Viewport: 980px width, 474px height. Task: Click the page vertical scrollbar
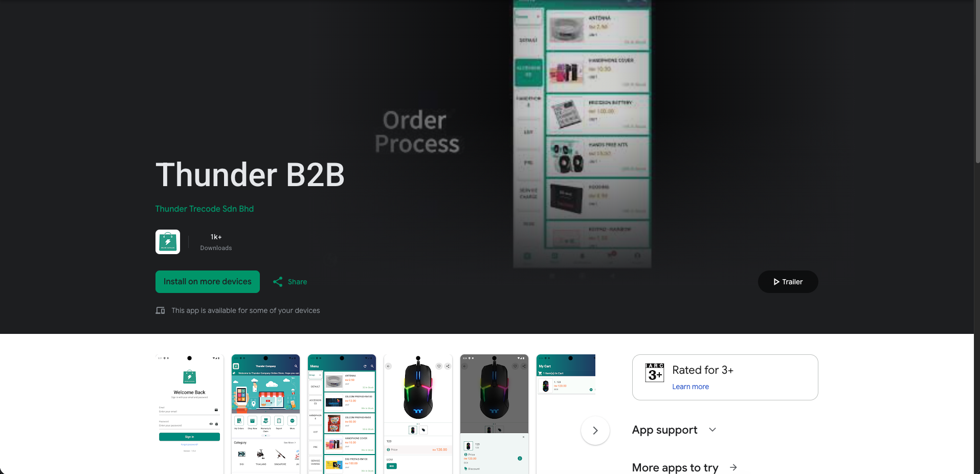coord(977,82)
